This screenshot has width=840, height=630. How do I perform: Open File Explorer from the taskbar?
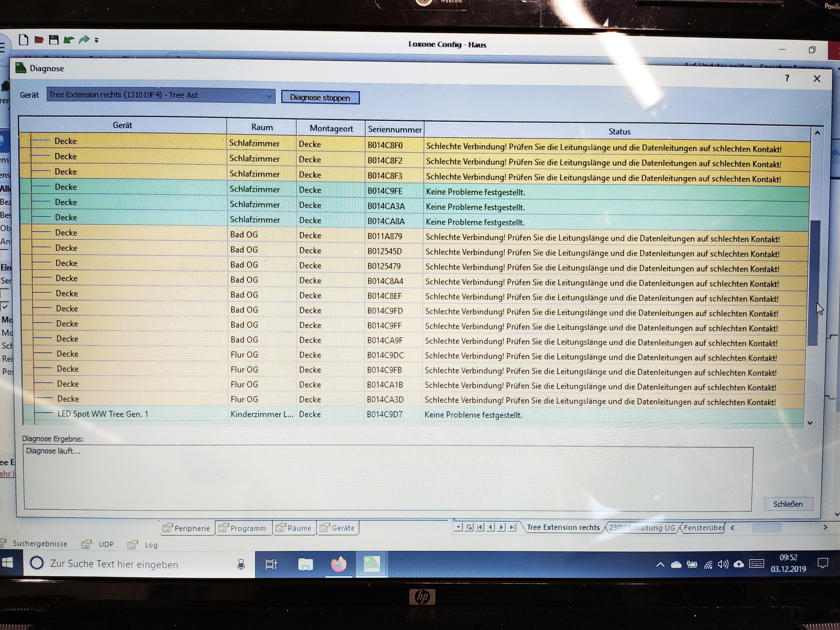(305, 564)
